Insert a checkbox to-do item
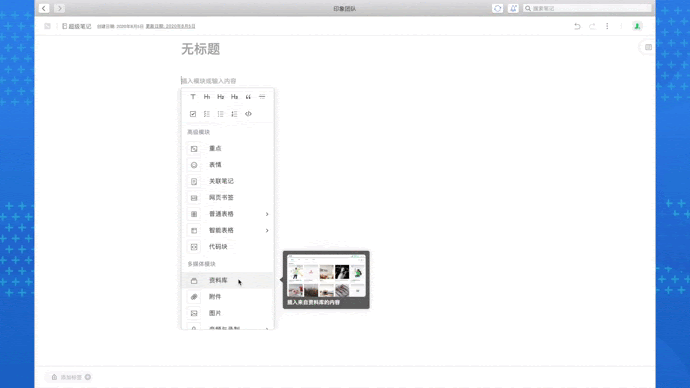The width and height of the screenshot is (690, 388). pyautogui.click(x=193, y=114)
